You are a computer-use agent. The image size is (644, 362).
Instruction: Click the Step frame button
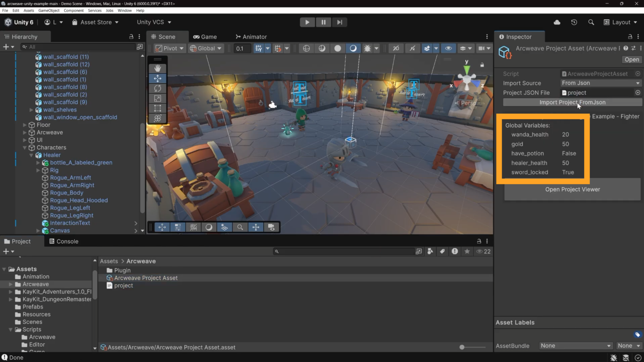click(339, 22)
